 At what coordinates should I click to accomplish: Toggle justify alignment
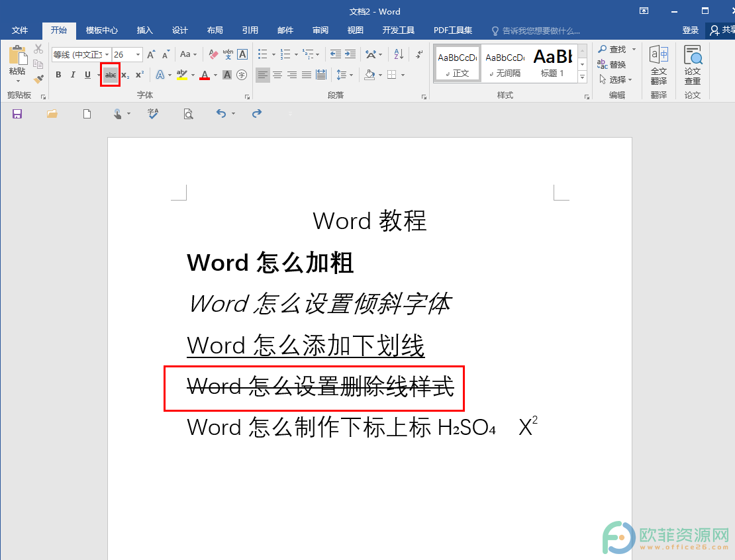pyautogui.click(x=307, y=75)
